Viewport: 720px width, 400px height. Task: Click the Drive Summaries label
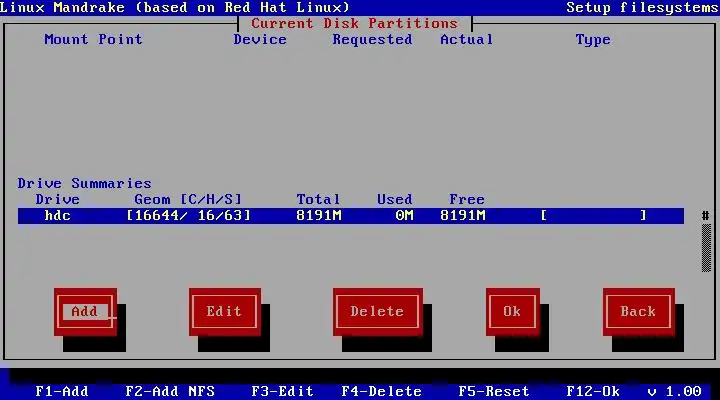84,184
